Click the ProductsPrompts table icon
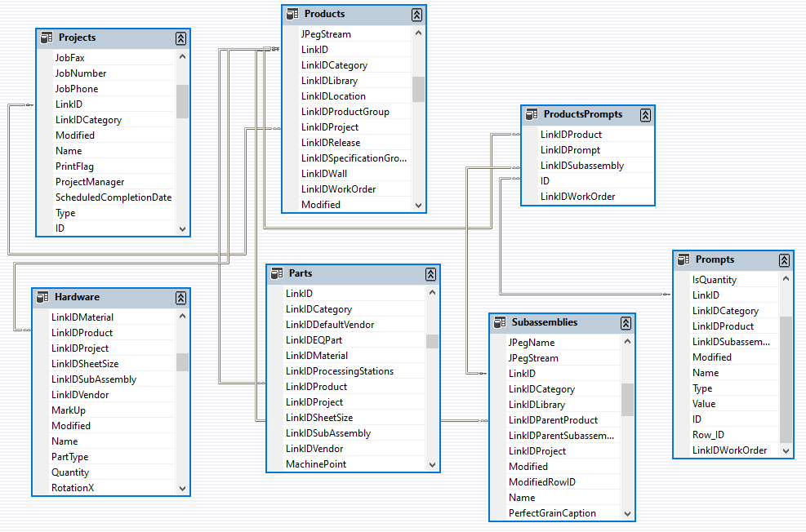806x532 pixels. [532, 114]
